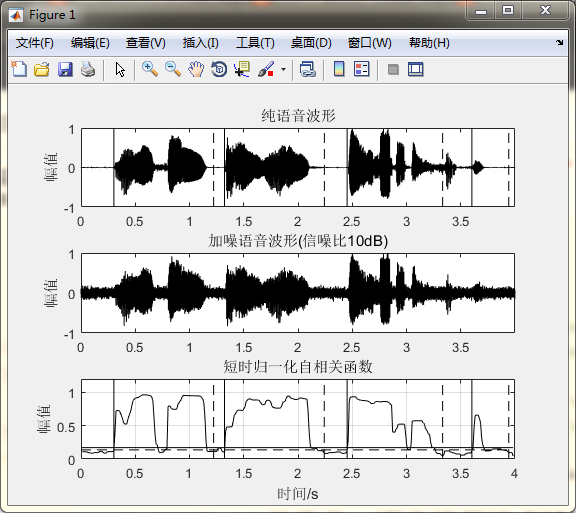The height and width of the screenshot is (513, 576).
Task: Open the brush color dropdown arrow
Action: [283, 69]
